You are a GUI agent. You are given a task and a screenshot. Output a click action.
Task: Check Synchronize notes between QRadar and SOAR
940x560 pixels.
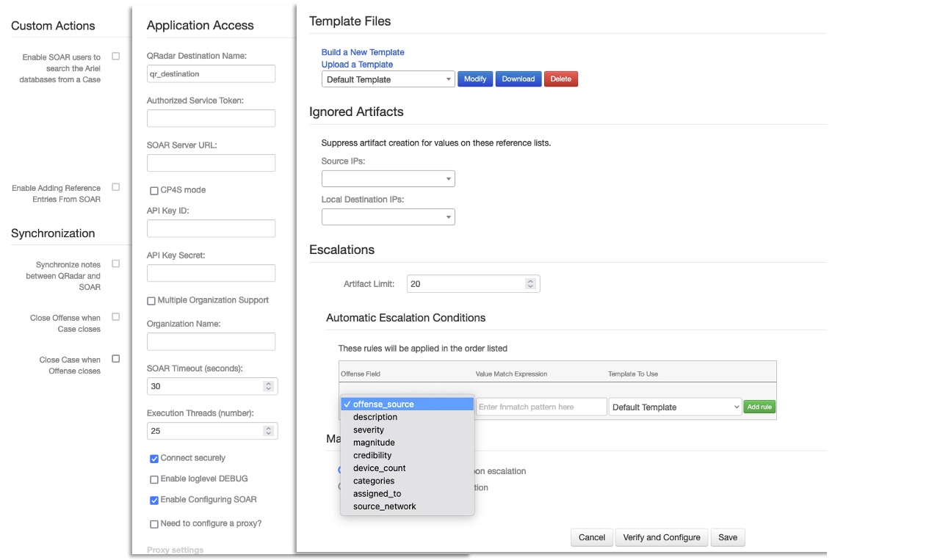[x=115, y=263]
